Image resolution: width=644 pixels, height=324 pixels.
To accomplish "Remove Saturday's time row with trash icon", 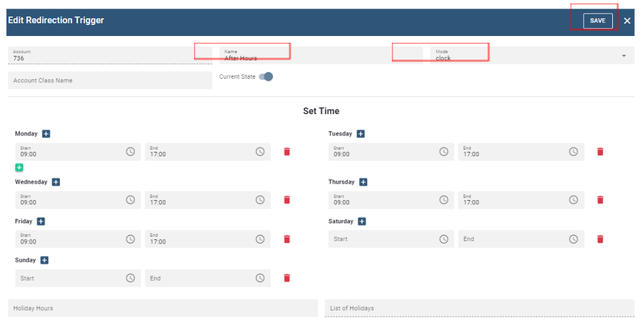I will click(600, 239).
